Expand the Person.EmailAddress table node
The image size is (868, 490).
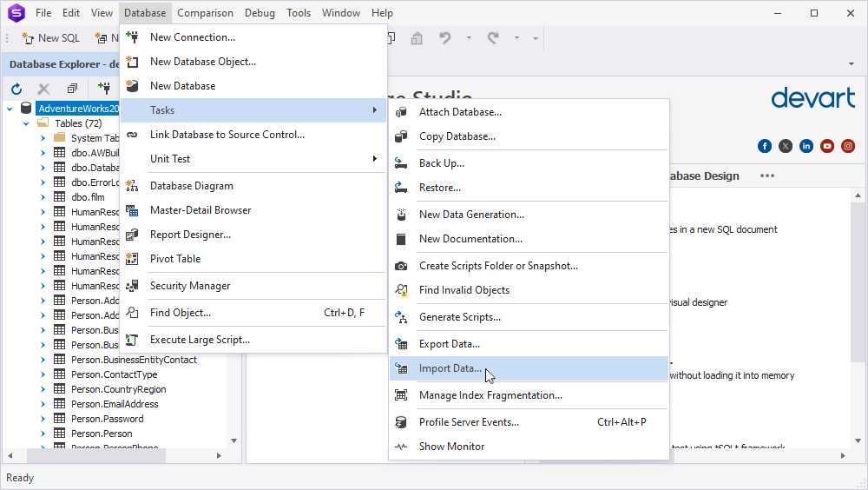(43, 404)
